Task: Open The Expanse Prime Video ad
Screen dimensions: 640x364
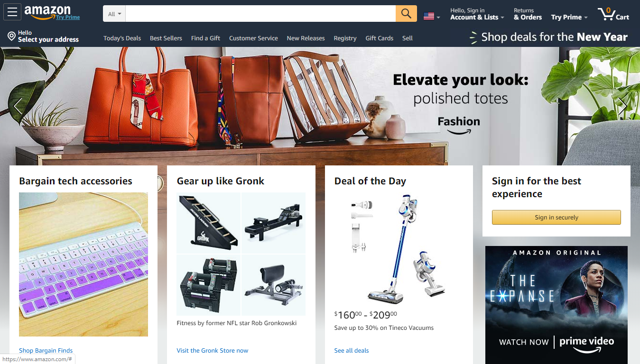Action: tap(557, 305)
